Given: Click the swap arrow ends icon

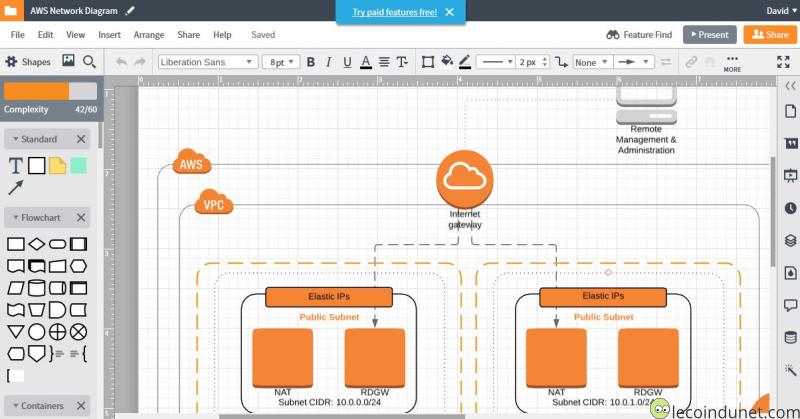Looking at the screenshot, I should [x=666, y=62].
